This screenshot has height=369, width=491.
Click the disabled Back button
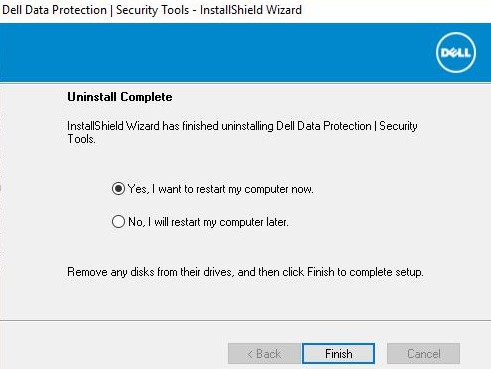(x=264, y=354)
